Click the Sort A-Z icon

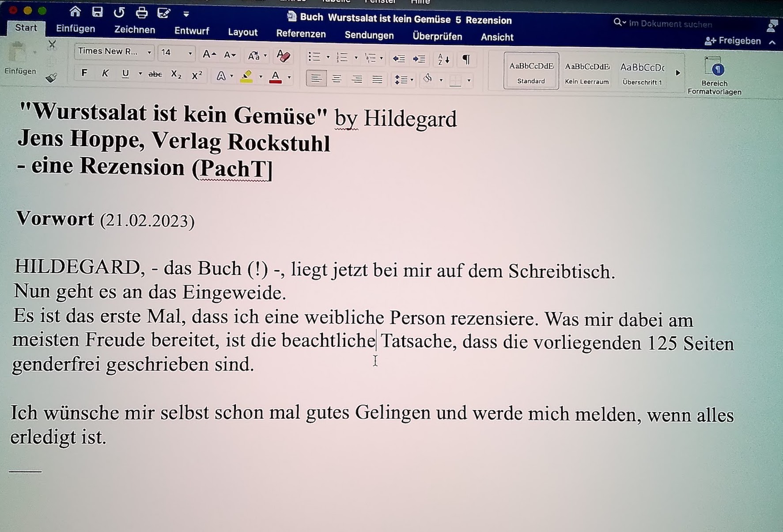tap(443, 59)
